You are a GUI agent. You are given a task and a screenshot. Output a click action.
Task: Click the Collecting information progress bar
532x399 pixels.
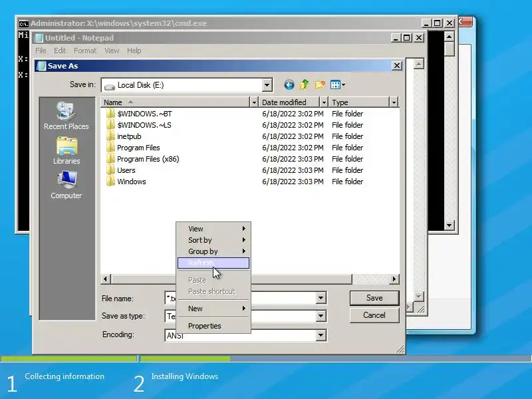click(x=69, y=358)
